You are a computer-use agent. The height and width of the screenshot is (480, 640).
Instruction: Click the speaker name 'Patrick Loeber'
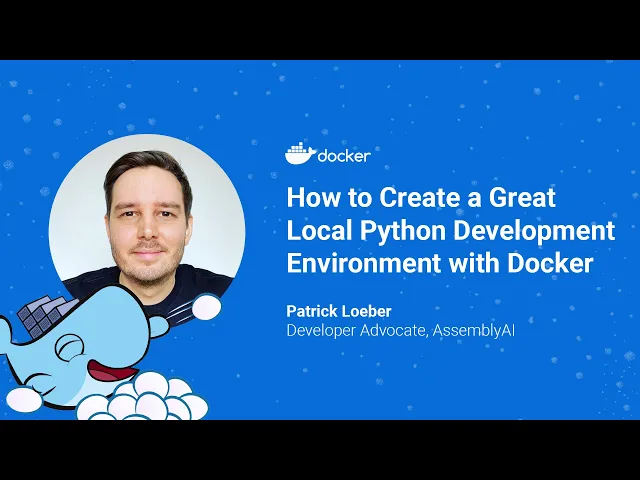[339, 311]
